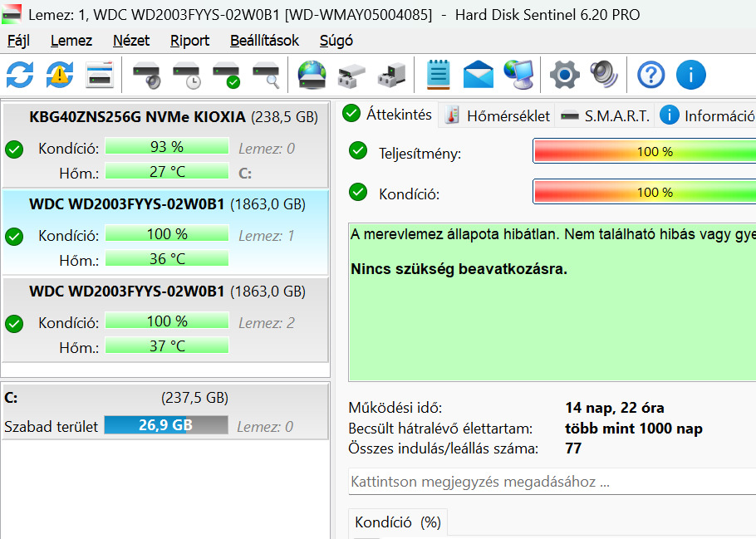Click green check icon beside KIOXIA Kondíció
The image size is (756, 539).
(14, 149)
